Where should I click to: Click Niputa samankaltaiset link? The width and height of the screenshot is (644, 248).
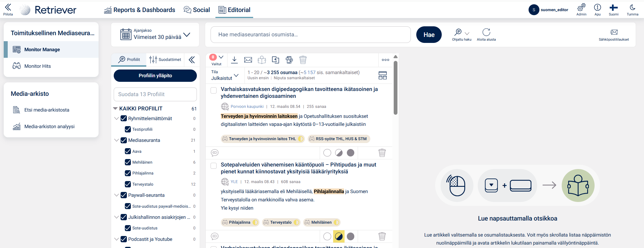(x=294, y=78)
